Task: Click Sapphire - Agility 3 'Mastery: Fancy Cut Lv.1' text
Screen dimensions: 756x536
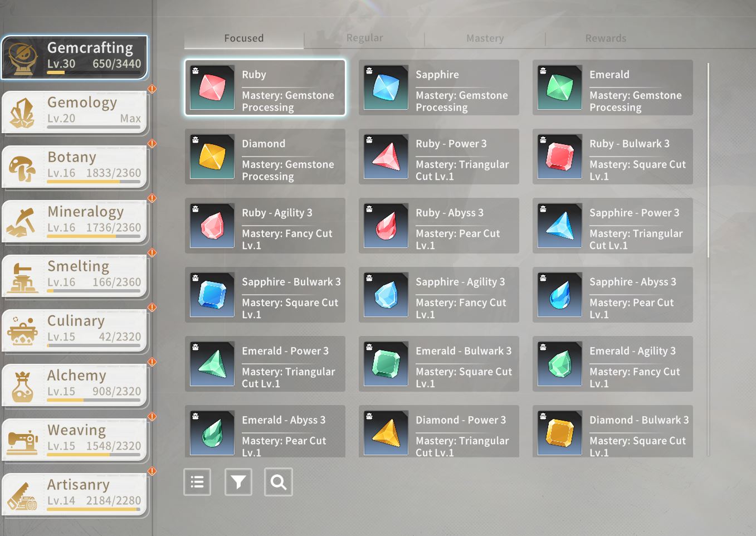Action: coord(461,309)
